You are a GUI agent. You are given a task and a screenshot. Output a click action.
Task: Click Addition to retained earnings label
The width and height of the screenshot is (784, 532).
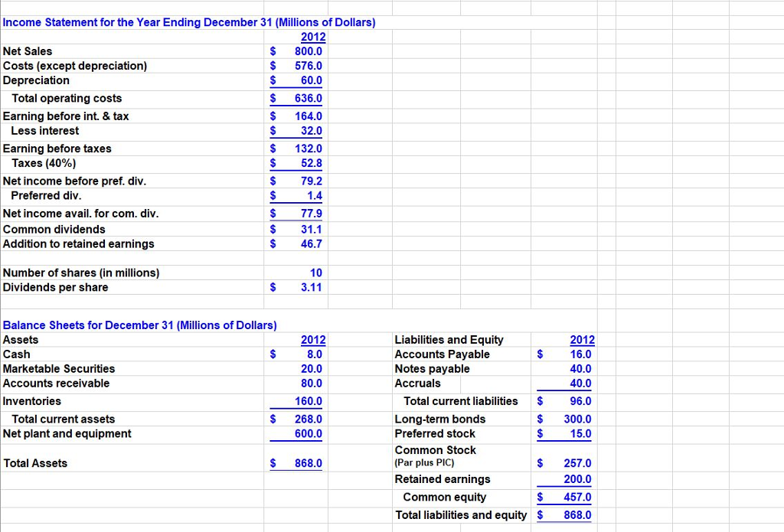click(x=79, y=243)
